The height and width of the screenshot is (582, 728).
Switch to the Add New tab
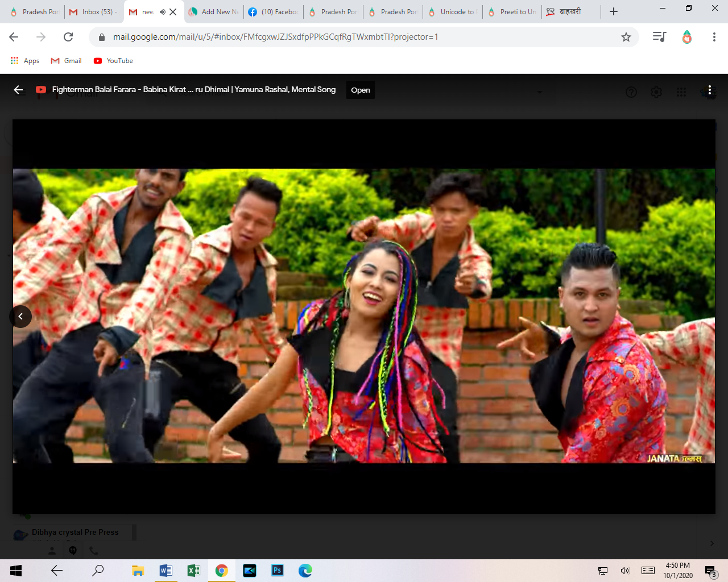[x=214, y=11]
